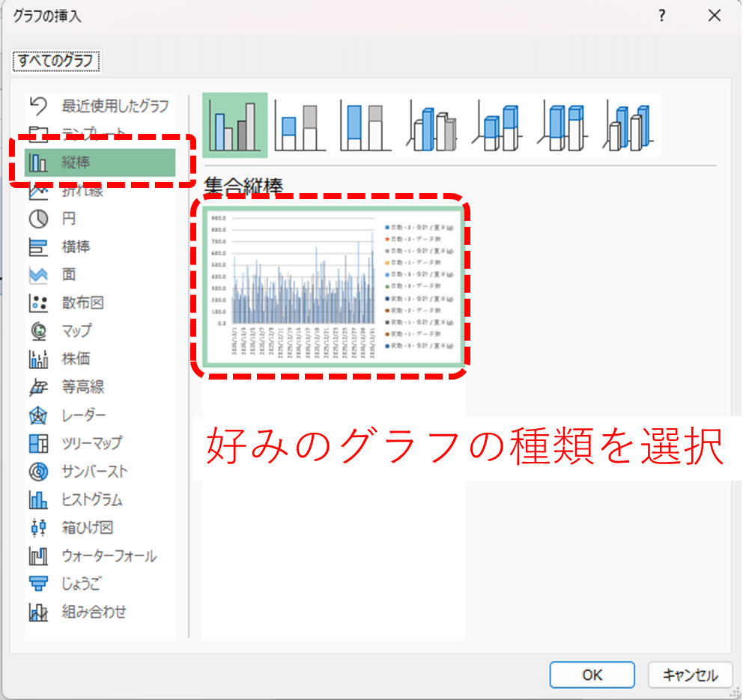
Task: Switch to the すべてのグラフ tab
Action: tap(56, 60)
